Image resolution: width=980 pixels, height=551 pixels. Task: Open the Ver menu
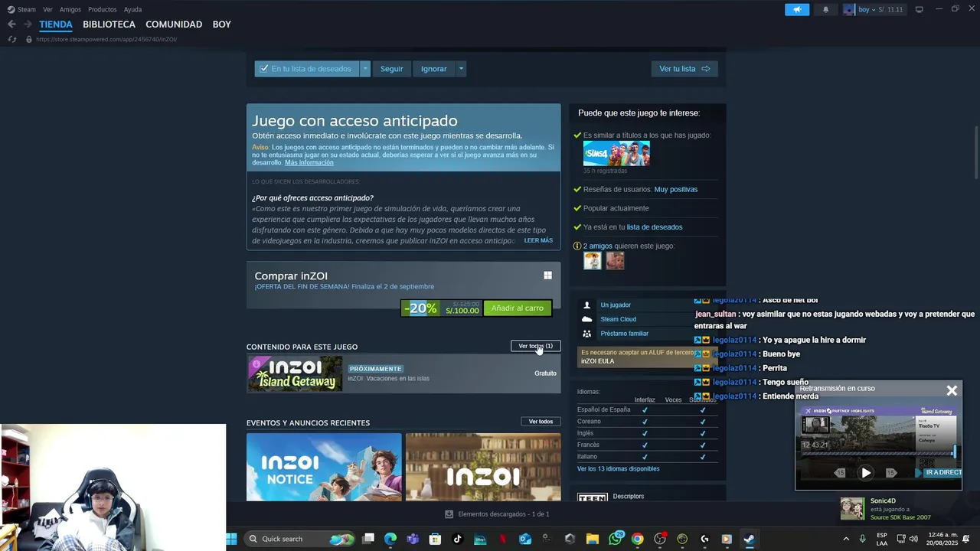pyautogui.click(x=47, y=9)
